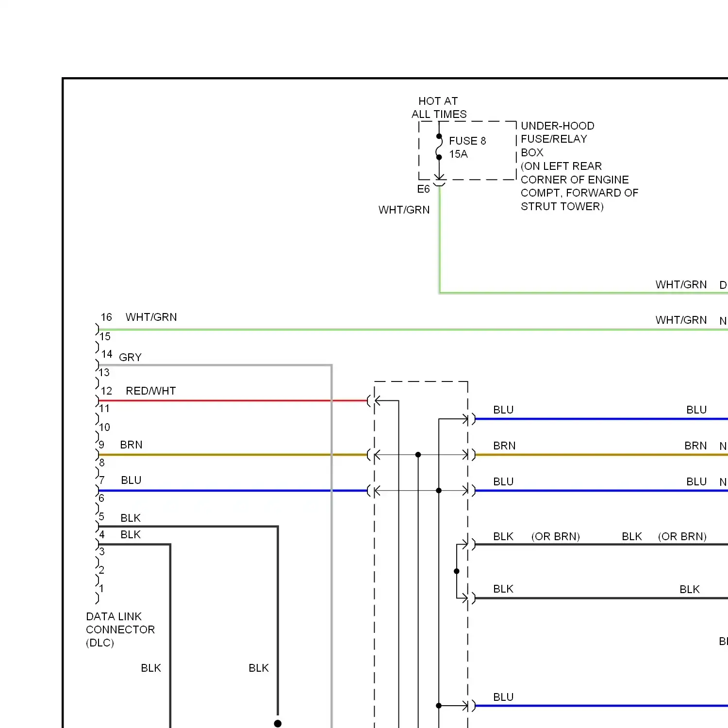Image resolution: width=728 pixels, height=728 pixels.
Task: Select the FUSE 8 label
Action: pyautogui.click(x=467, y=141)
